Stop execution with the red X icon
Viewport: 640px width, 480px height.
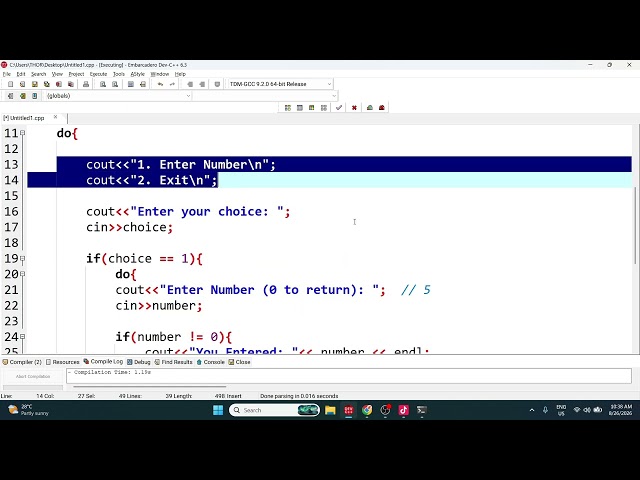pyautogui.click(x=354, y=108)
